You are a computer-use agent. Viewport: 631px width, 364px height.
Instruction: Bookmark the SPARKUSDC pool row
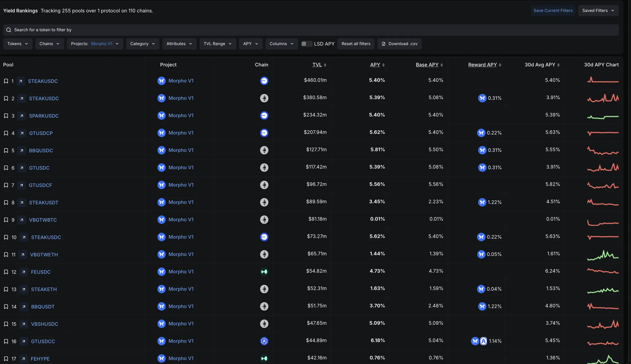(6, 116)
